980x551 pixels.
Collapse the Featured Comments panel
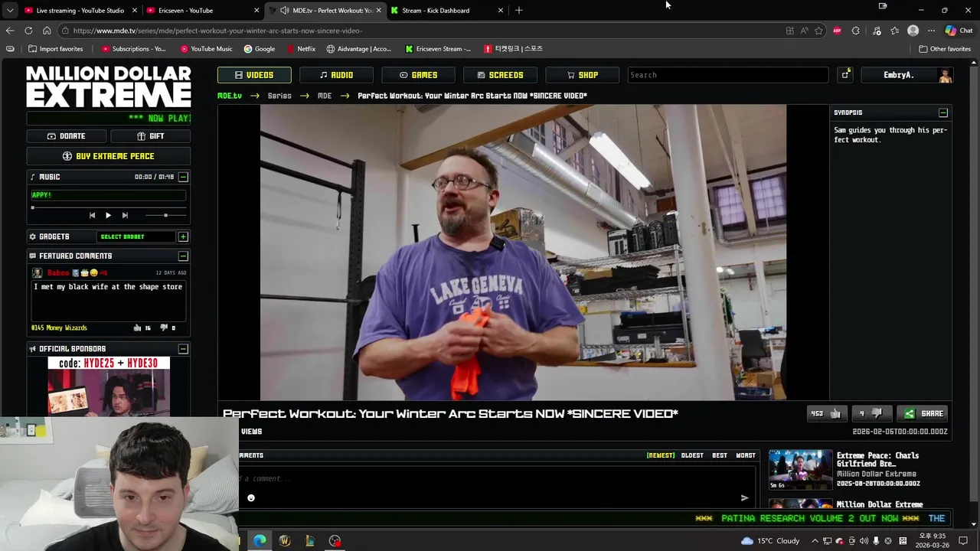(x=183, y=256)
